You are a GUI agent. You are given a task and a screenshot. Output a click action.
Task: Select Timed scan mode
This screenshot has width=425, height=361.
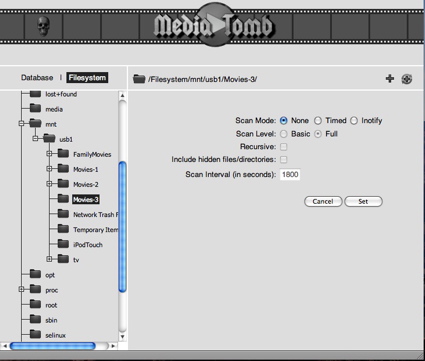point(318,120)
